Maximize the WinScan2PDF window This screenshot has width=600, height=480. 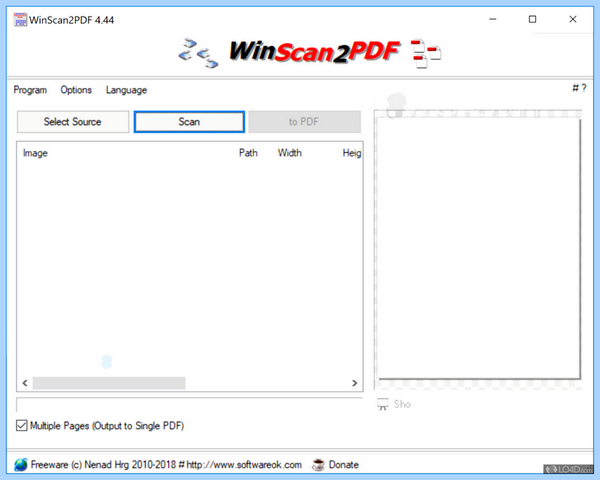pyautogui.click(x=532, y=19)
